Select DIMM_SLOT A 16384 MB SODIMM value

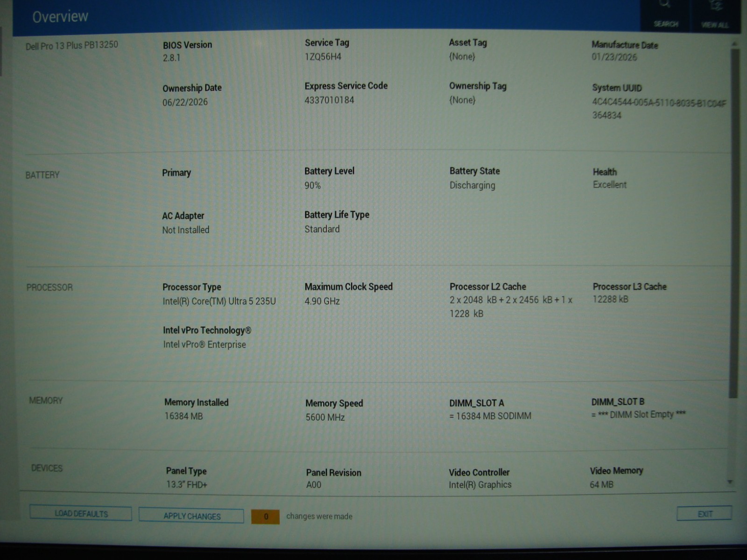pos(490,416)
